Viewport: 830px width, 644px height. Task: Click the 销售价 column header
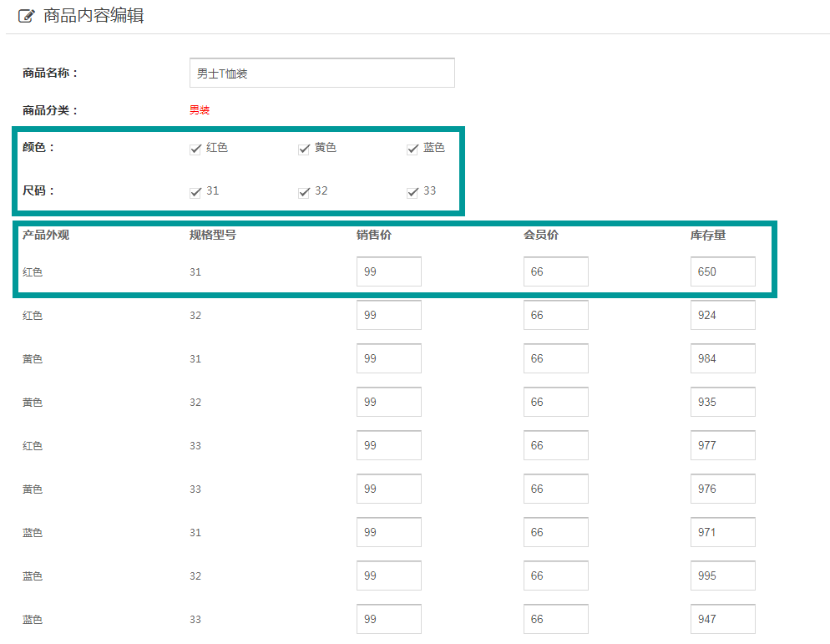point(373,235)
